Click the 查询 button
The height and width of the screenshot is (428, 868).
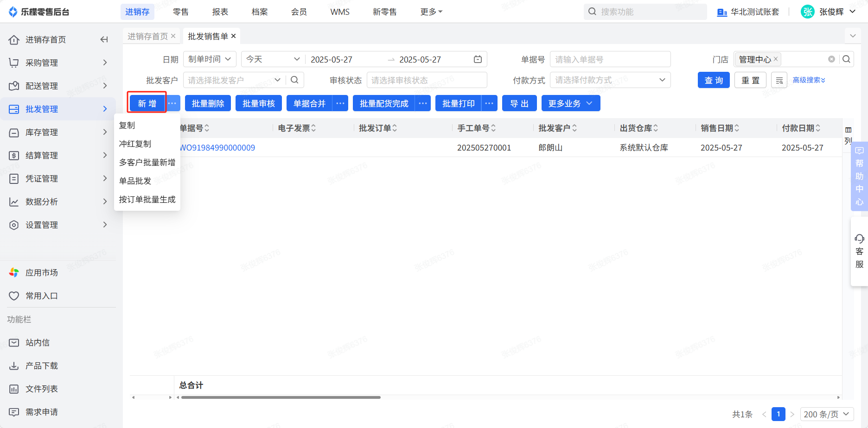pyautogui.click(x=714, y=80)
